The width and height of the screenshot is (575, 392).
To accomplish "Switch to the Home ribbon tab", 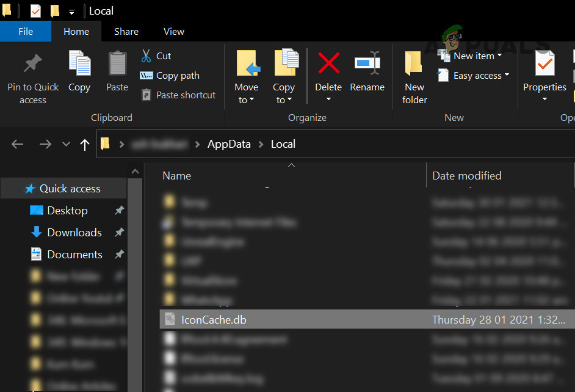I will click(76, 32).
